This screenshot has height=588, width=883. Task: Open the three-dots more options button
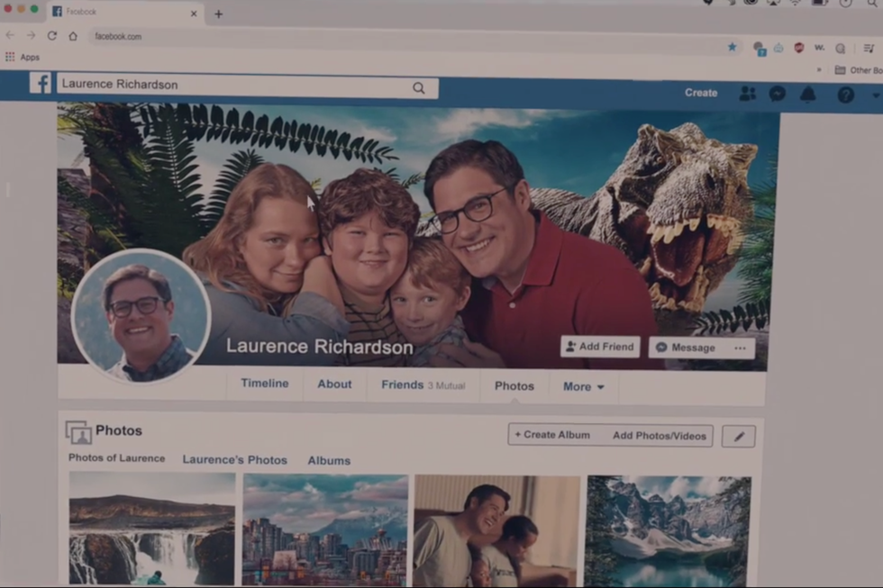click(740, 348)
